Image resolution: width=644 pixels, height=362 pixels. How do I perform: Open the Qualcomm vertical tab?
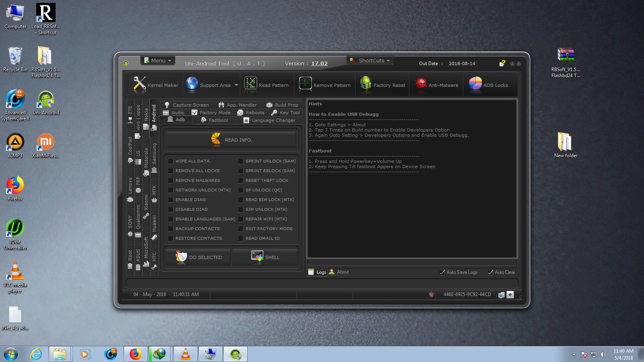pyautogui.click(x=138, y=222)
